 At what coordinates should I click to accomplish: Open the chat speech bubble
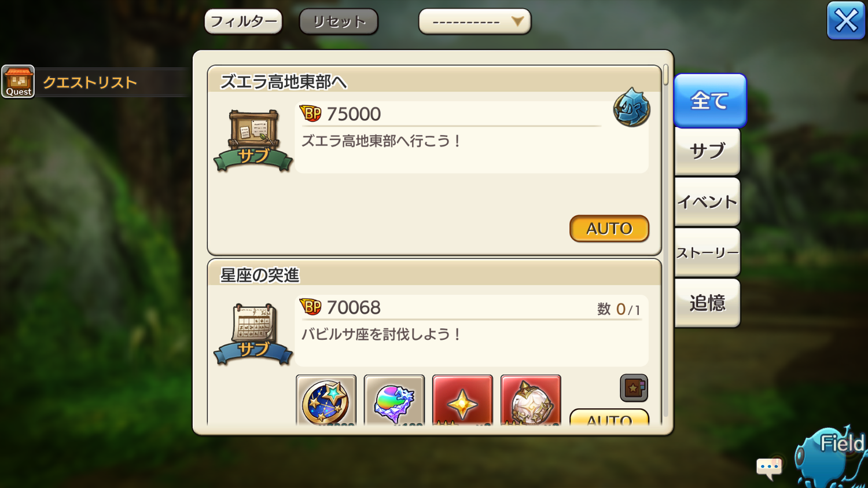[769, 468]
